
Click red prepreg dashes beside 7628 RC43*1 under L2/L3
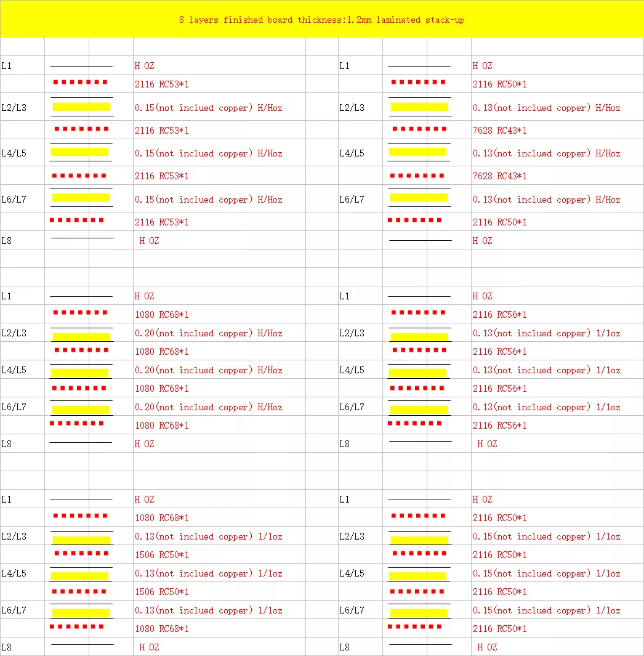pyautogui.click(x=419, y=129)
